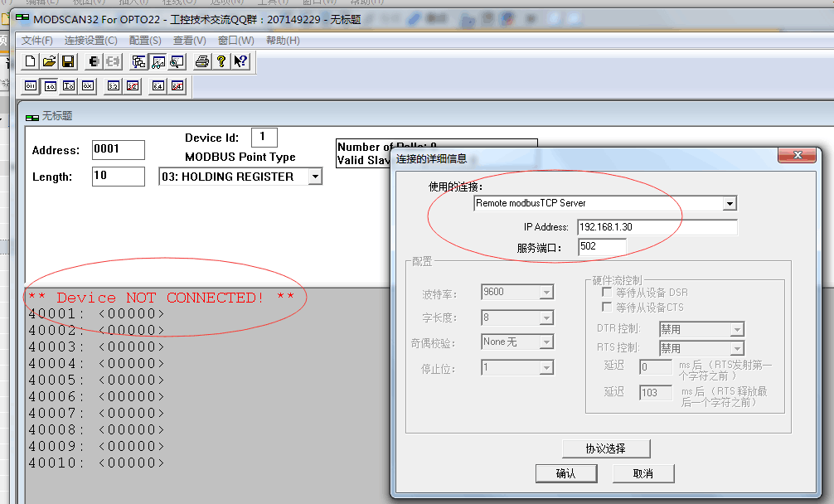Click the 协议选择 button
The image size is (834, 504).
tap(606, 448)
